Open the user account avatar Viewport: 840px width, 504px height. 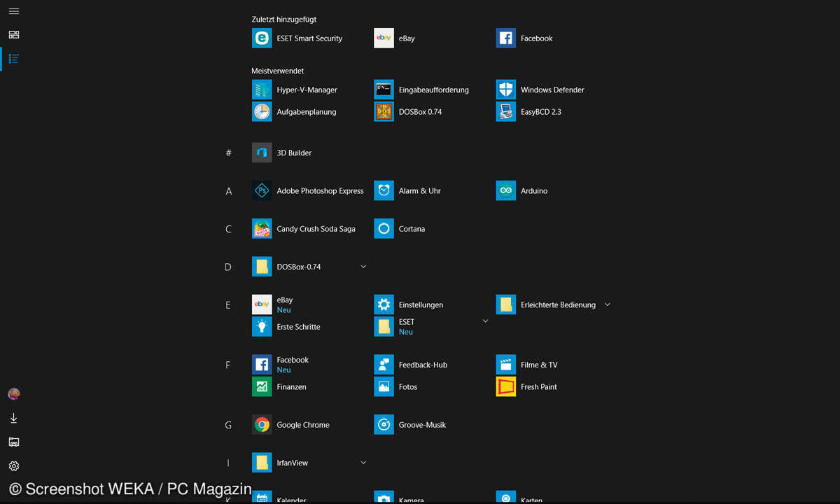[14, 394]
